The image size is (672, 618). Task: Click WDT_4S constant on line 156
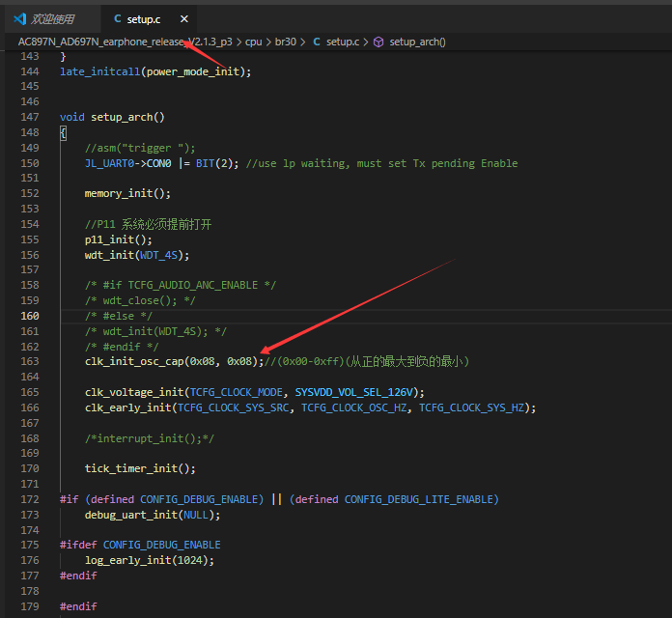pos(158,255)
